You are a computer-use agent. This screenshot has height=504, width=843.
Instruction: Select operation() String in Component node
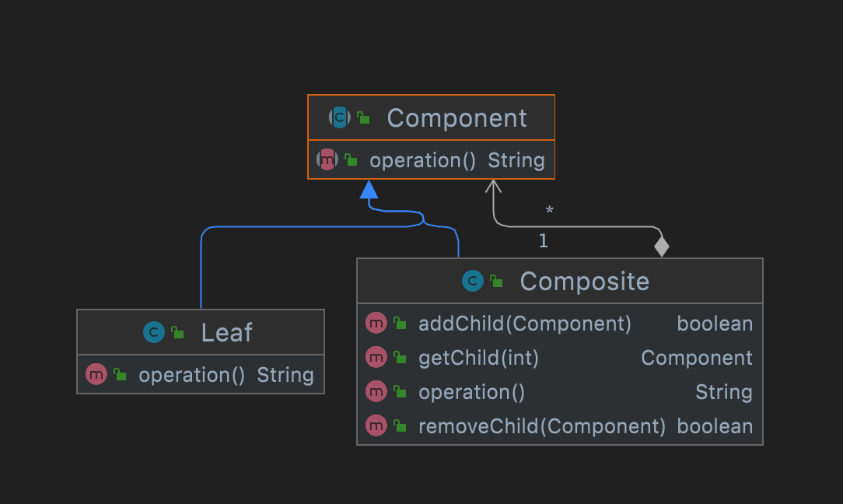click(x=456, y=160)
